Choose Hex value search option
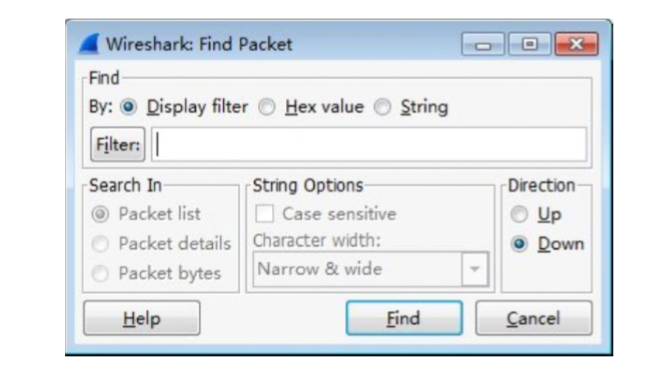The width and height of the screenshot is (645, 384). point(267,107)
